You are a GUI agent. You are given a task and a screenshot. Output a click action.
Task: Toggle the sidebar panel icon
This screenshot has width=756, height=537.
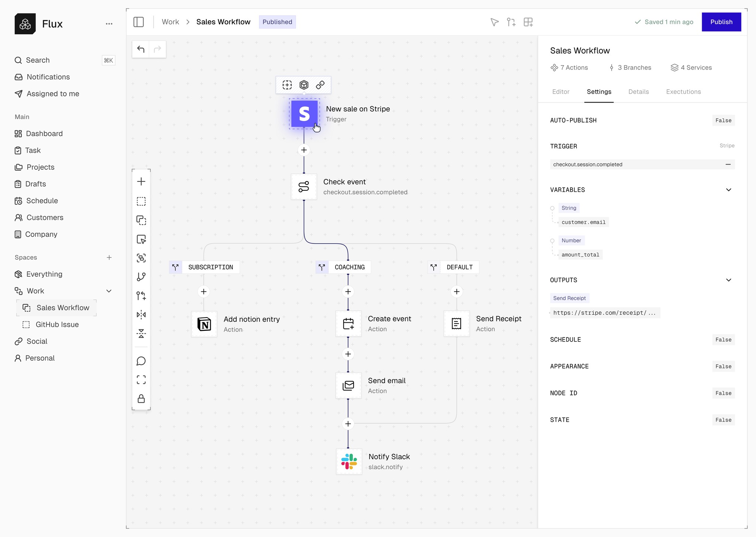(x=138, y=22)
